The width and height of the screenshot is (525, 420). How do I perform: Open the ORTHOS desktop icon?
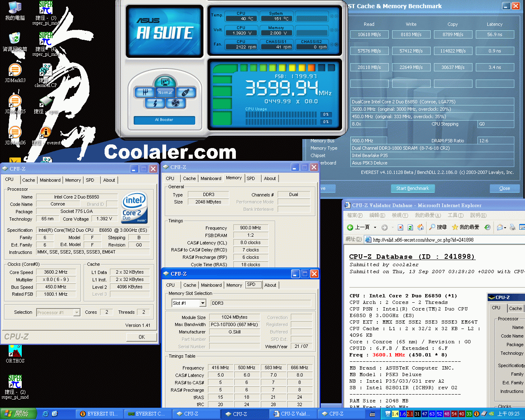(15, 354)
